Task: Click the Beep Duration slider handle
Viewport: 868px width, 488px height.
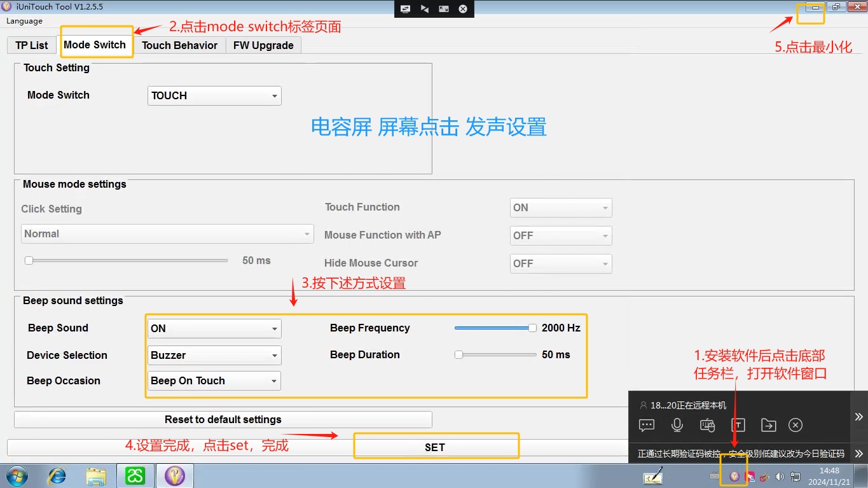Action: coord(458,355)
